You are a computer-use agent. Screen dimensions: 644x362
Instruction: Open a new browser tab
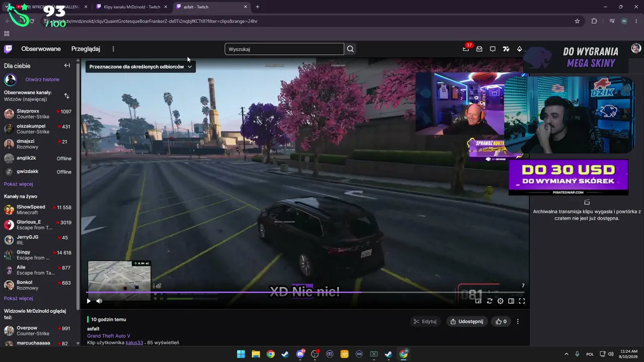[258, 7]
